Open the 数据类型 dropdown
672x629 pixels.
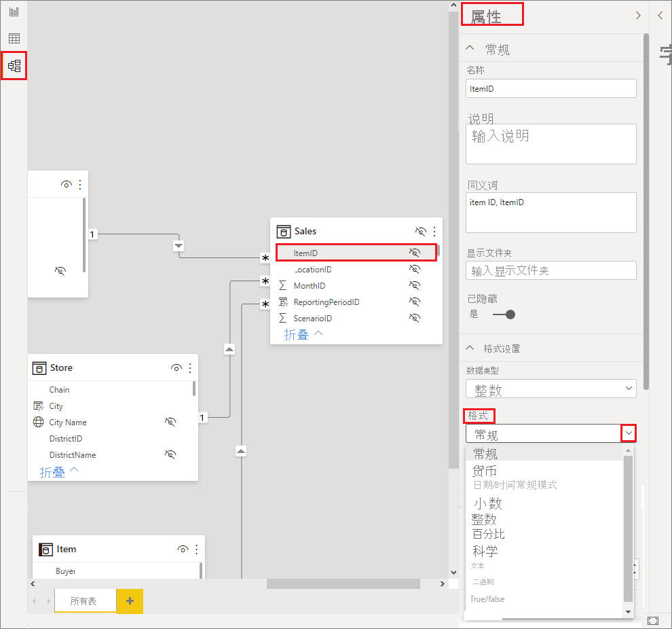[x=550, y=389]
